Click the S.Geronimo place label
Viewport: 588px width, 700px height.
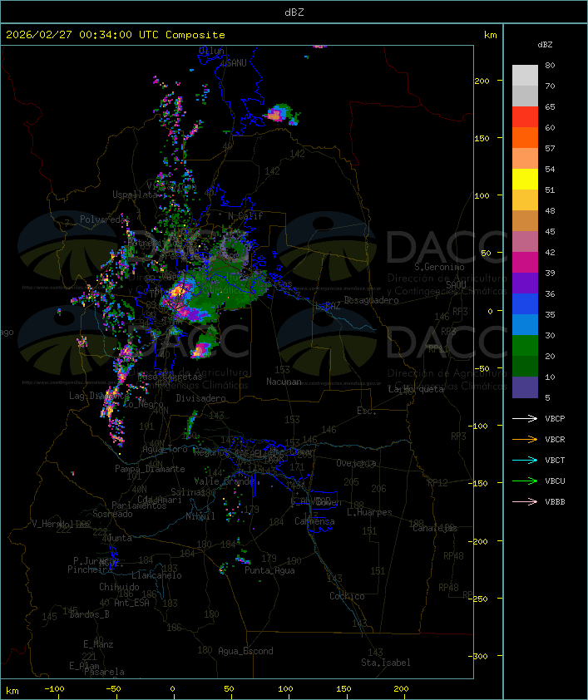coord(439,267)
